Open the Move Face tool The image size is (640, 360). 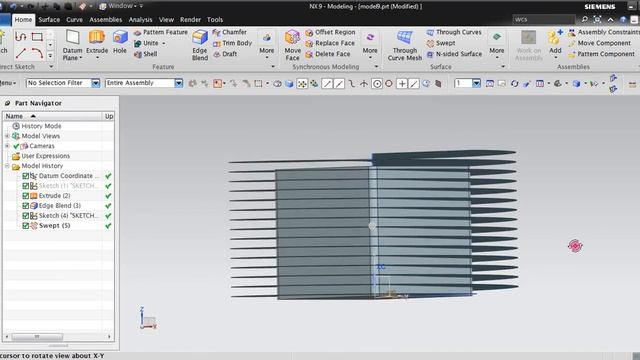[292, 45]
